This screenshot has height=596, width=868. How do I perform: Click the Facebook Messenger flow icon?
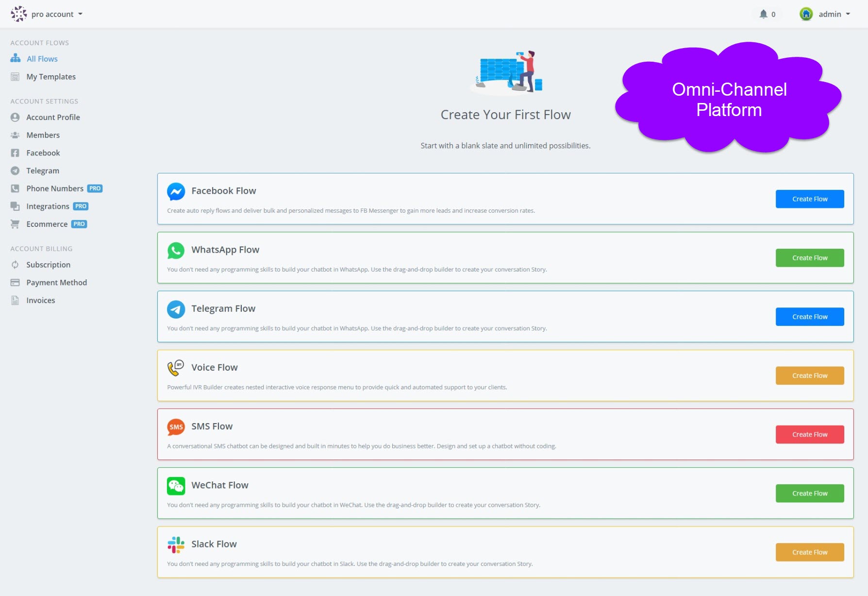(x=176, y=191)
